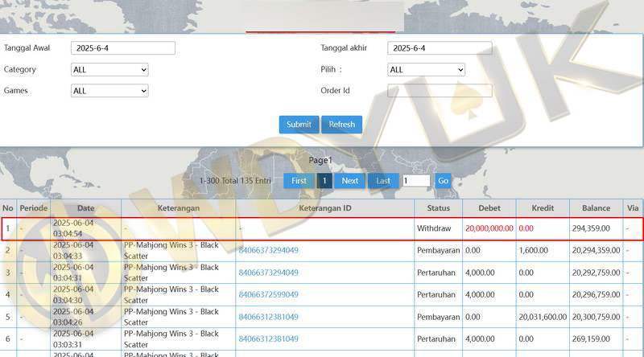644x357 pixels.
Task: Click date 2025-06-04 03:03:31
Action: pos(73,339)
